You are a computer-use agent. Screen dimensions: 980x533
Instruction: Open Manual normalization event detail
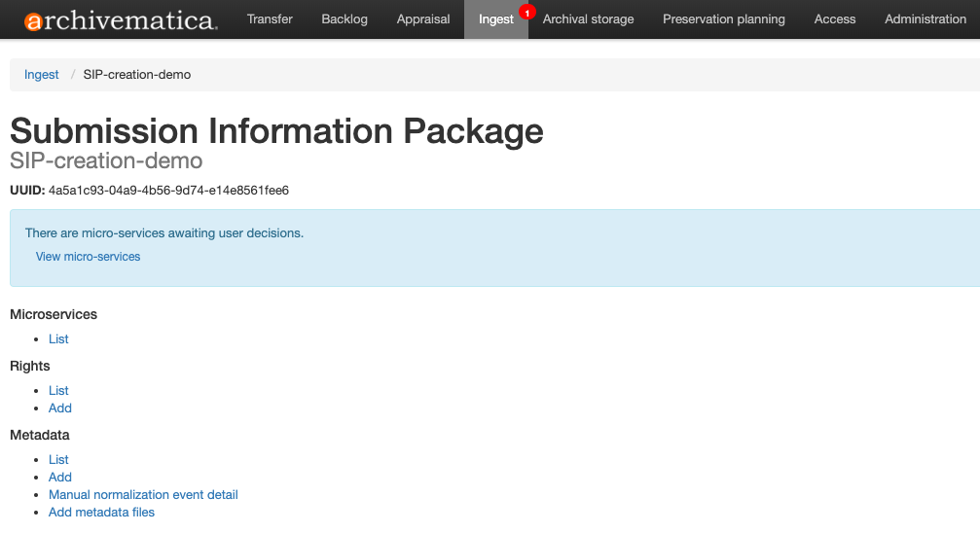pyautogui.click(x=143, y=494)
